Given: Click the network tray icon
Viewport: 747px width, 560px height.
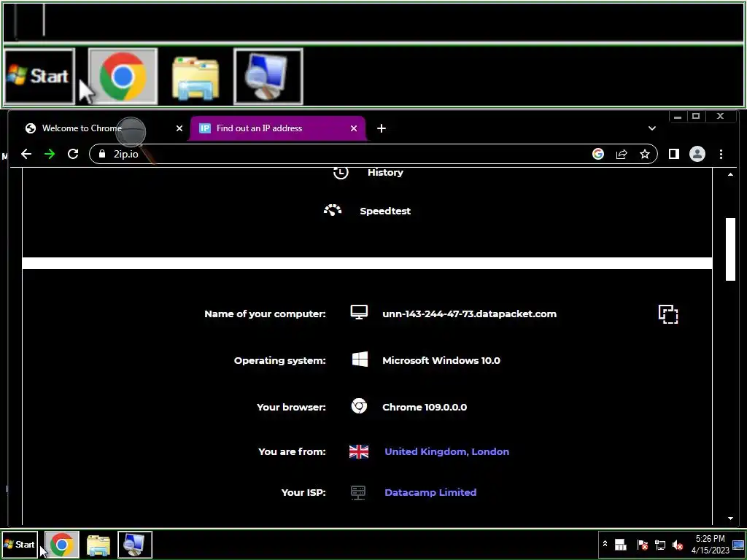Looking at the screenshot, I should (659, 544).
